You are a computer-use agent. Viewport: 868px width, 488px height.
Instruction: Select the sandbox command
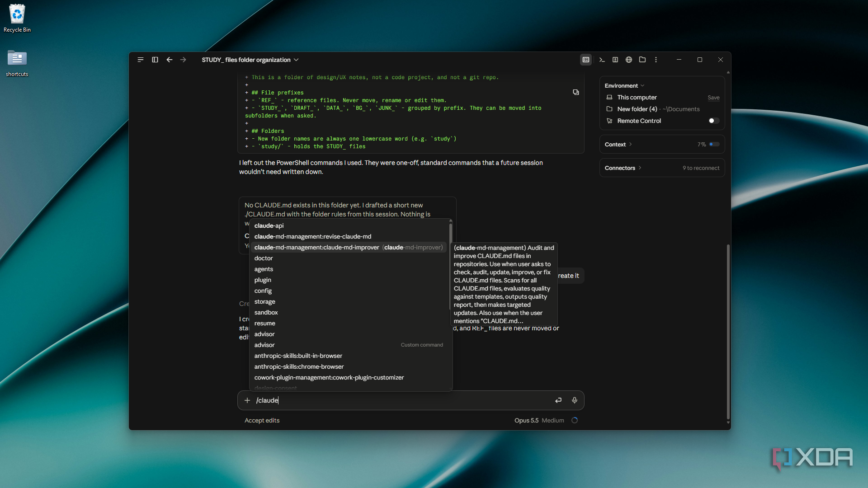(x=349, y=312)
